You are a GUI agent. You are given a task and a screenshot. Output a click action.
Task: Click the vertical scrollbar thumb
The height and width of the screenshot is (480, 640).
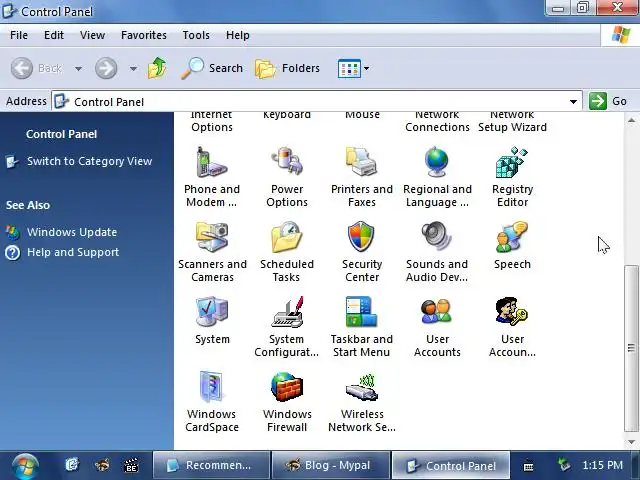[x=631, y=348]
